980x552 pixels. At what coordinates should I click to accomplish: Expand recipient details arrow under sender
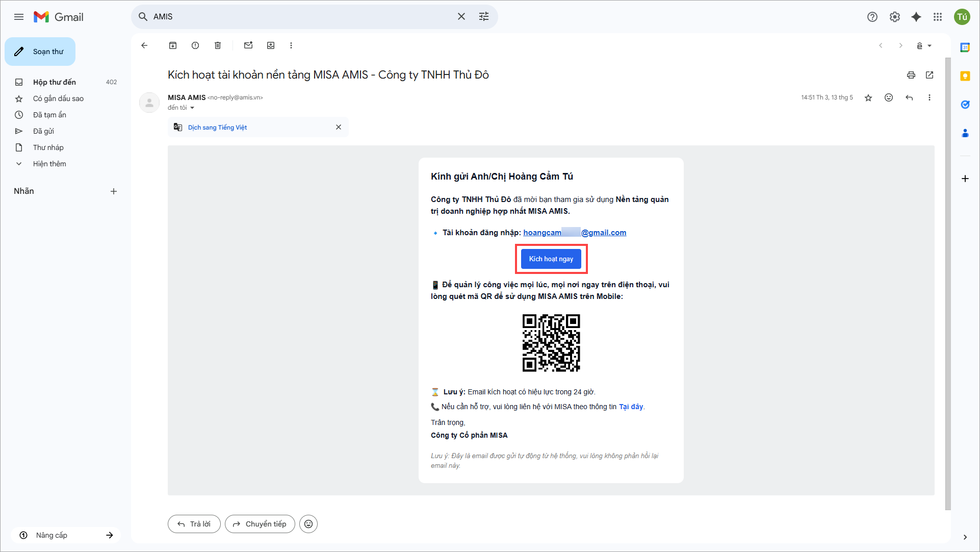192,108
